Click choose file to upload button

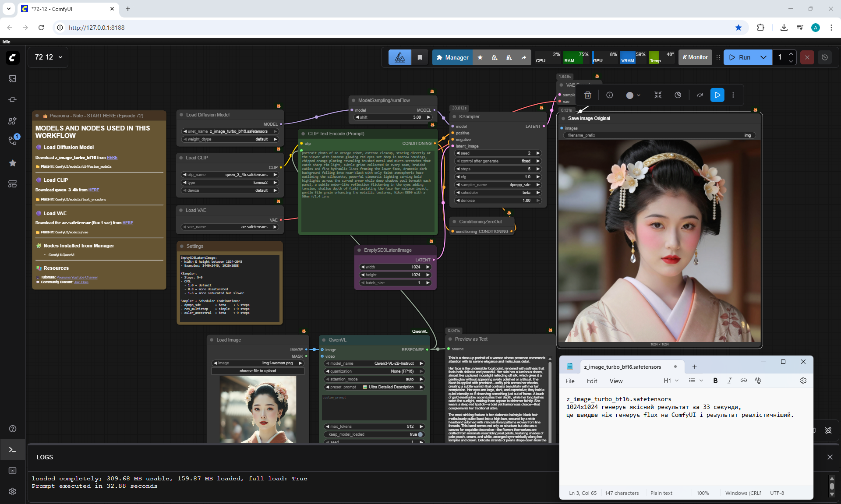tap(258, 371)
